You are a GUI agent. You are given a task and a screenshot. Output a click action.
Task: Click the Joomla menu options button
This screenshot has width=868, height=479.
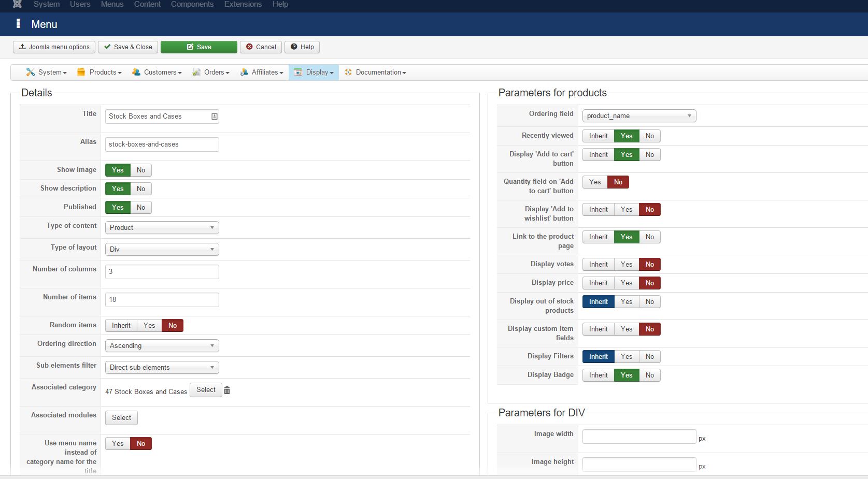(54, 47)
